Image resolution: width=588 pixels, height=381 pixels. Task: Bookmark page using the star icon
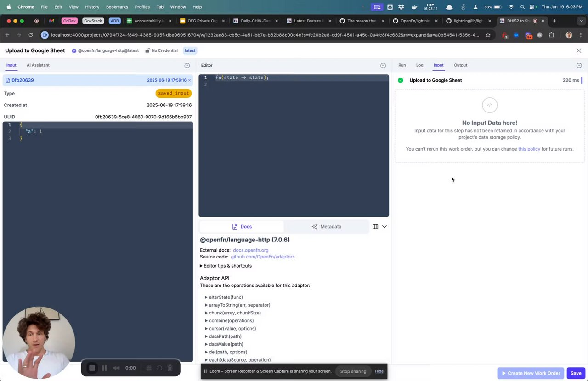[x=488, y=35]
